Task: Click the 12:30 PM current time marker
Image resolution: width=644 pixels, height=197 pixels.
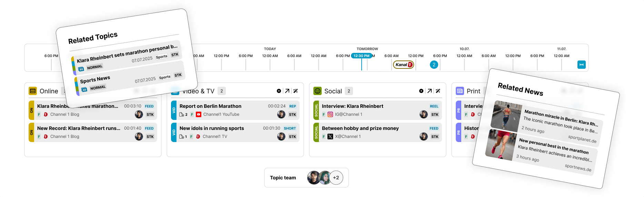Action: point(361,56)
